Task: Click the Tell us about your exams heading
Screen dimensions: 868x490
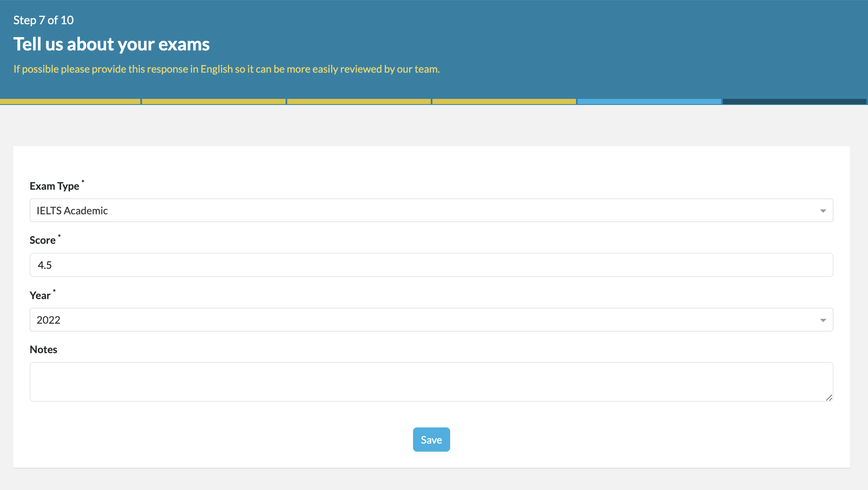Action: 111,44
